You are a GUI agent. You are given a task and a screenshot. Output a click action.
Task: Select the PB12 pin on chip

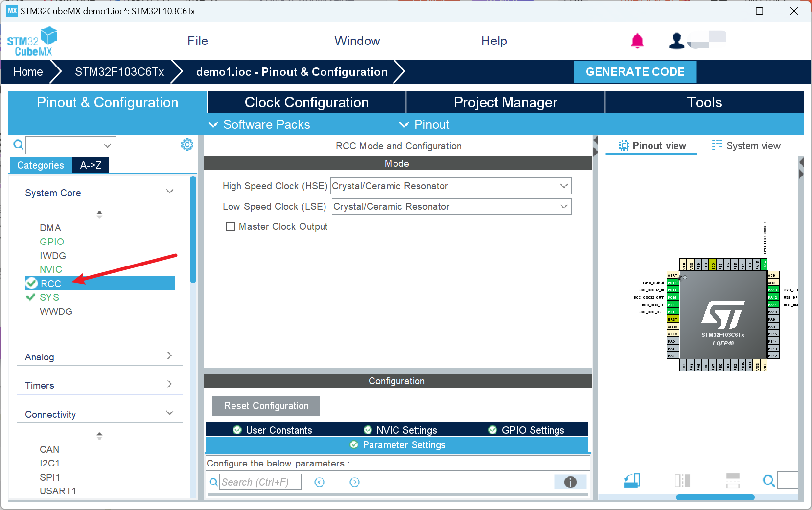click(x=773, y=356)
